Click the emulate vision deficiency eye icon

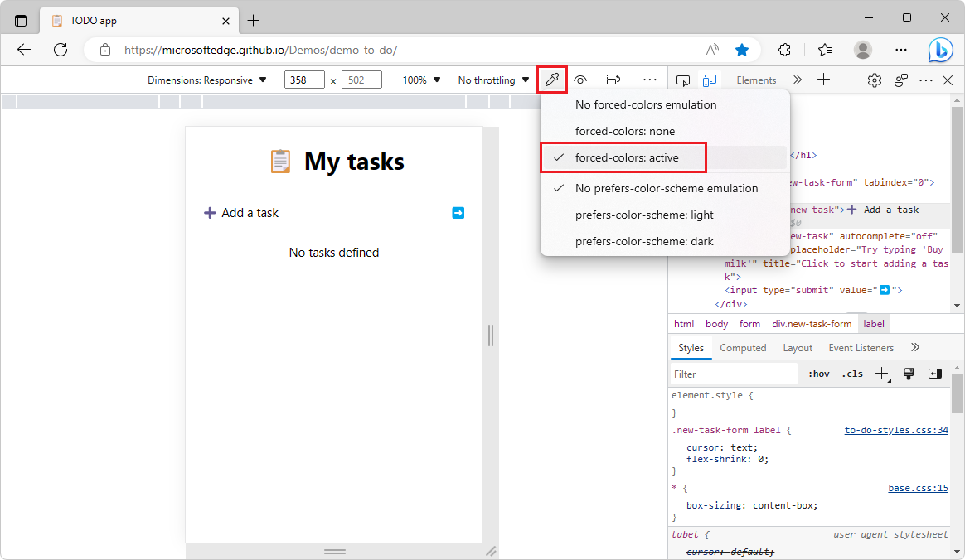(x=580, y=80)
